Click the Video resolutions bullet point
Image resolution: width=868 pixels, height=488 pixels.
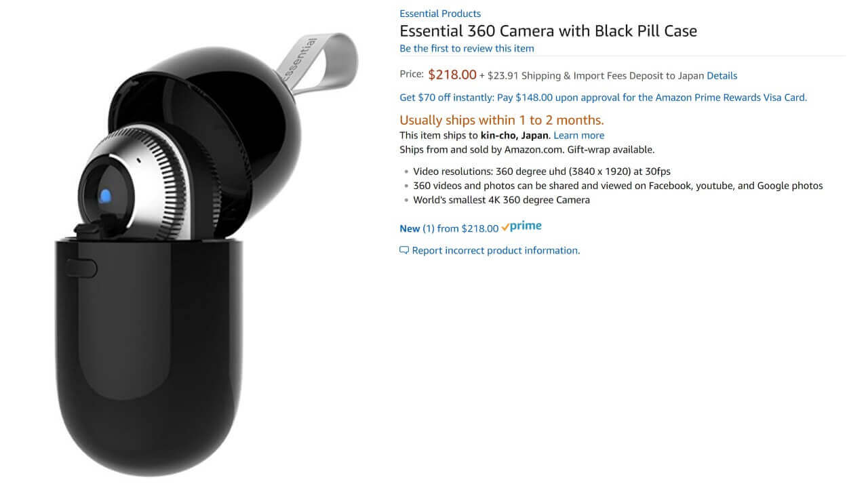click(x=542, y=171)
